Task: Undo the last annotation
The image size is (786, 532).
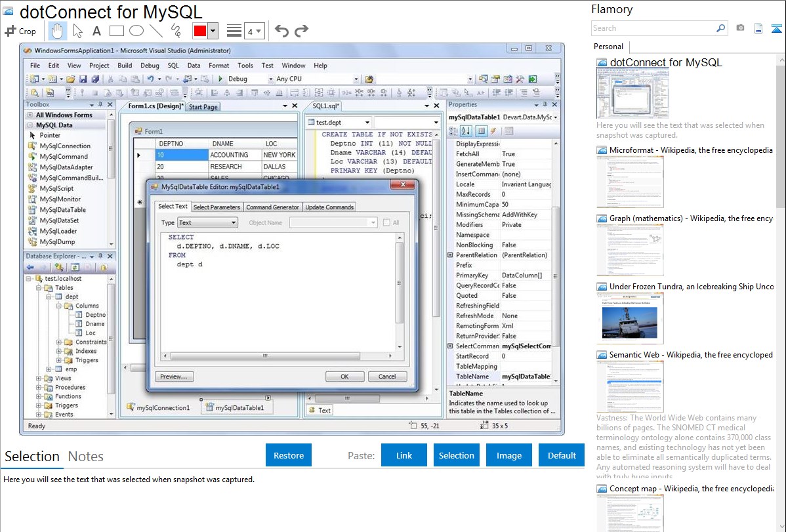Action: coord(281,31)
